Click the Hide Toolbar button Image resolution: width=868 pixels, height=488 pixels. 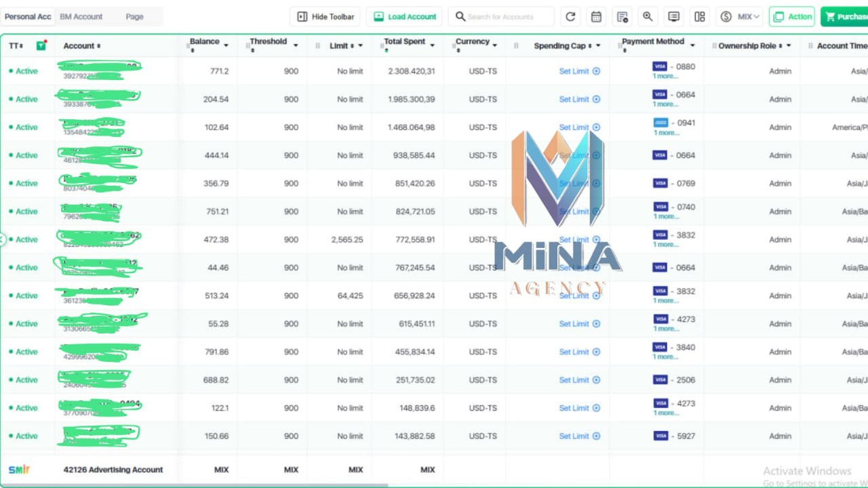point(325,17)
